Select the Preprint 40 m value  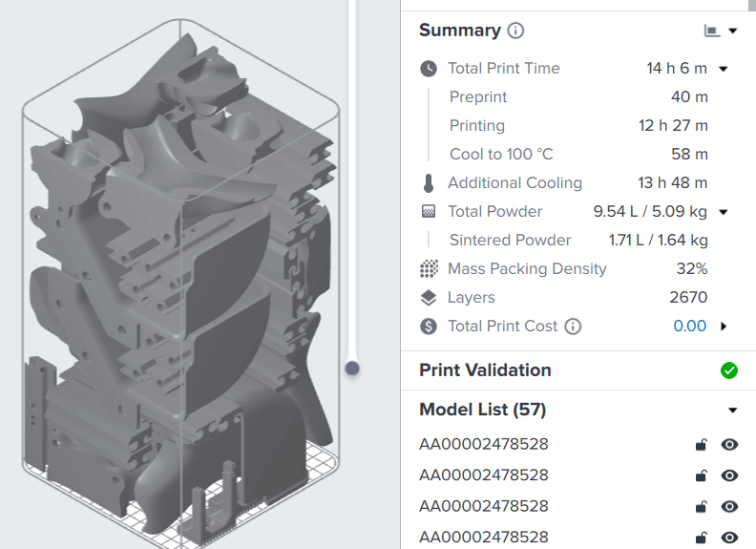point(689,97)
